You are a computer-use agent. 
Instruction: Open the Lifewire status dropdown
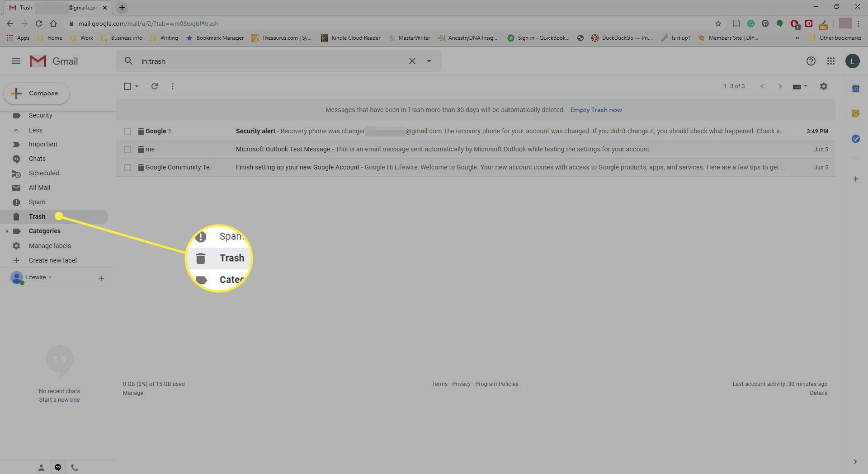38,277
